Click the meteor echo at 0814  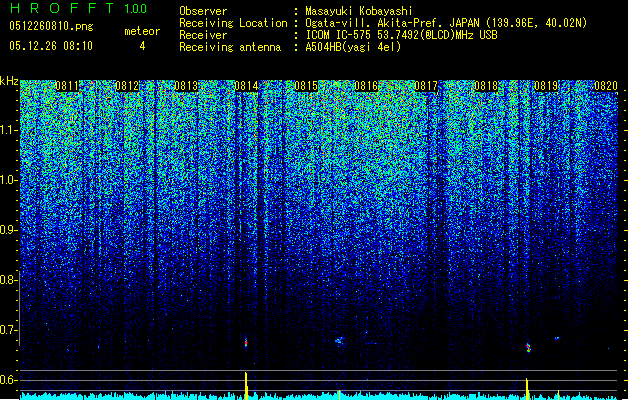click(x=246, y=343)
